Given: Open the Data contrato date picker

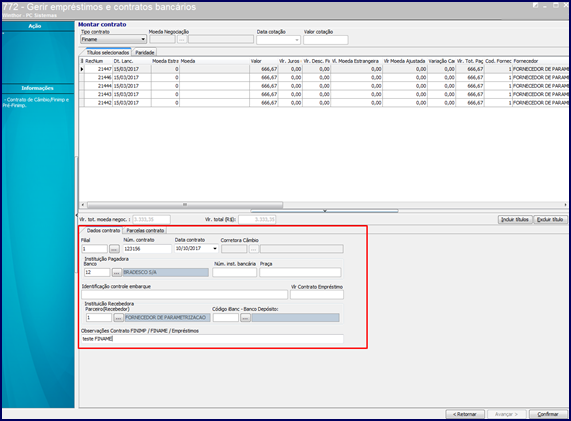Looking at the screenshot, I should pyautogui.click(x=215, y=249).
